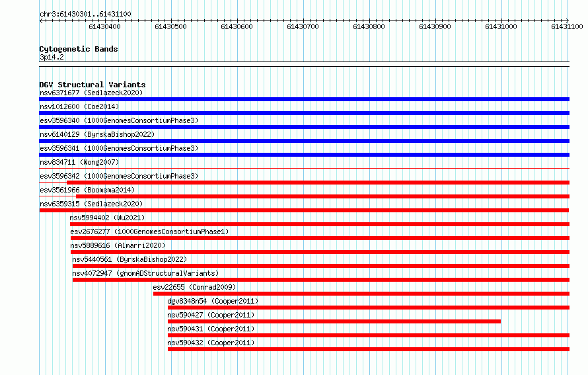This screenshot has height=375, width=588.
Task: Click ruler position 61430600
Action: coord(237,26)
